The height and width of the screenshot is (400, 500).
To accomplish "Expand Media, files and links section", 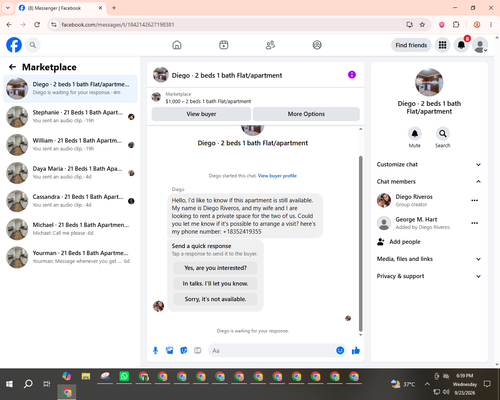I will point(429,259).
